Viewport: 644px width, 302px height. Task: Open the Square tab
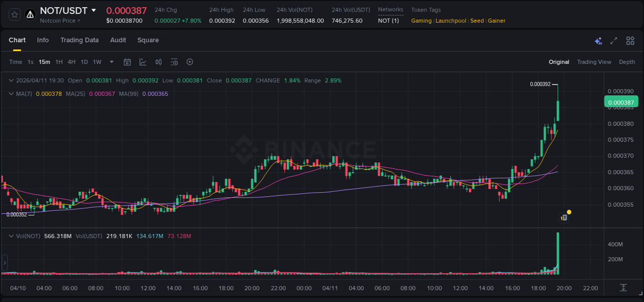point(148,40)
